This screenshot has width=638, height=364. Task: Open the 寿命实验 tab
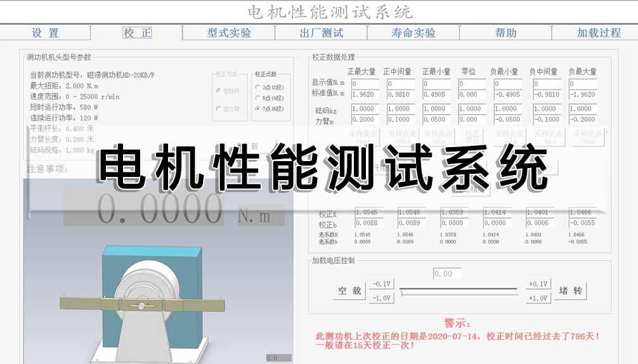tap(413, 33)
